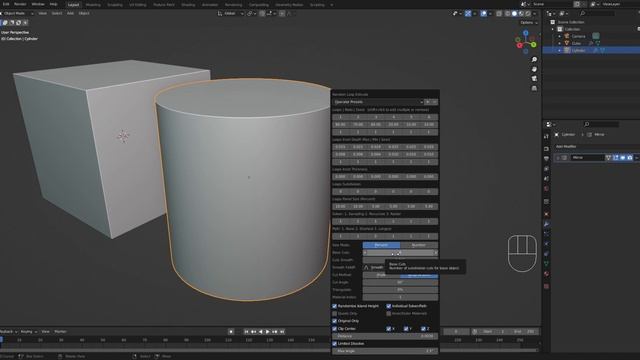This screenshot has width=640, height=360.
Task: Toggle the Randomize Island Height checkbox
Action: click(x=335, y=306)
